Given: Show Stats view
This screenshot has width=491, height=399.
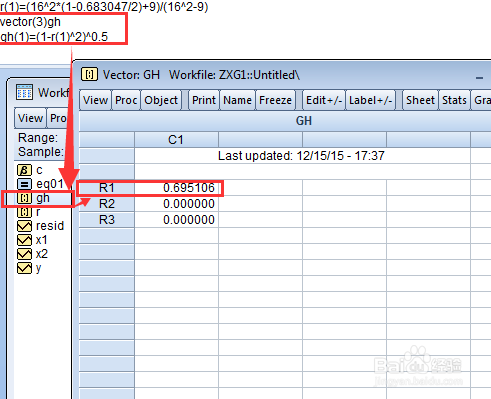Looking at the screenshot, I should pyautogui.click(x=454, y=100).
